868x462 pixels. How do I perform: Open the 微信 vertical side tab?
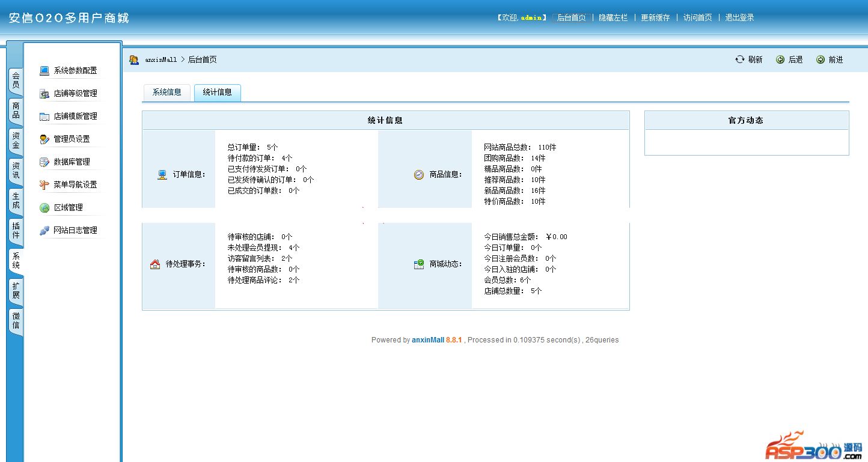coord(16,321)
